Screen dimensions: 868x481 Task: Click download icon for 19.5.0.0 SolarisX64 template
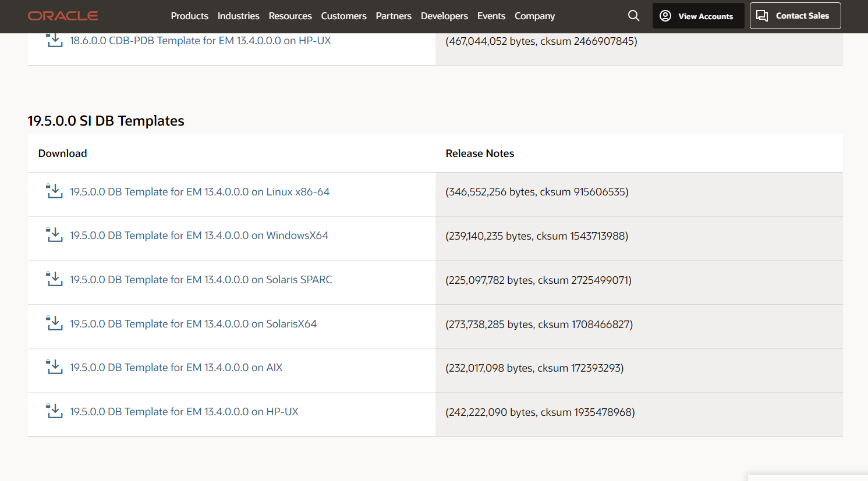point(54,323)
